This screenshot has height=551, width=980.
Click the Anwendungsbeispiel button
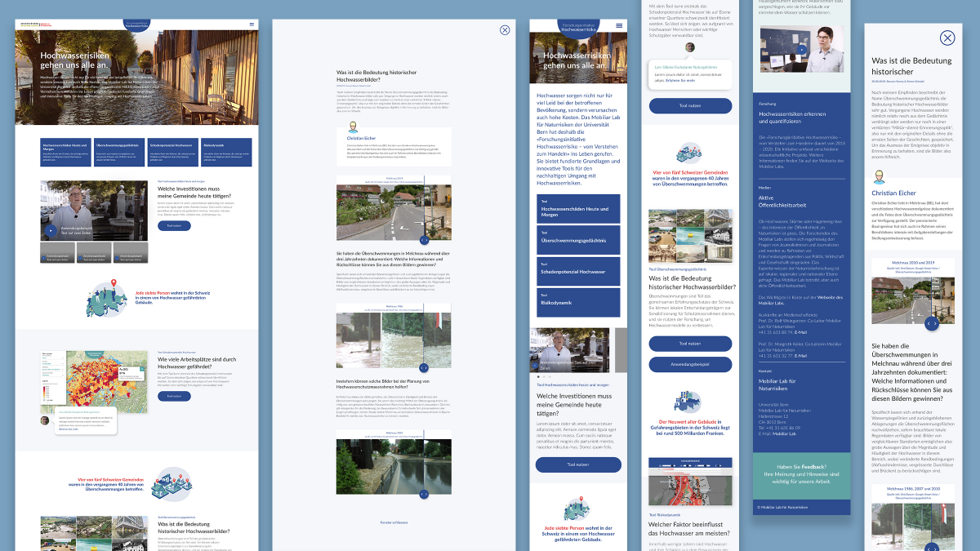[x=690, y=364]
